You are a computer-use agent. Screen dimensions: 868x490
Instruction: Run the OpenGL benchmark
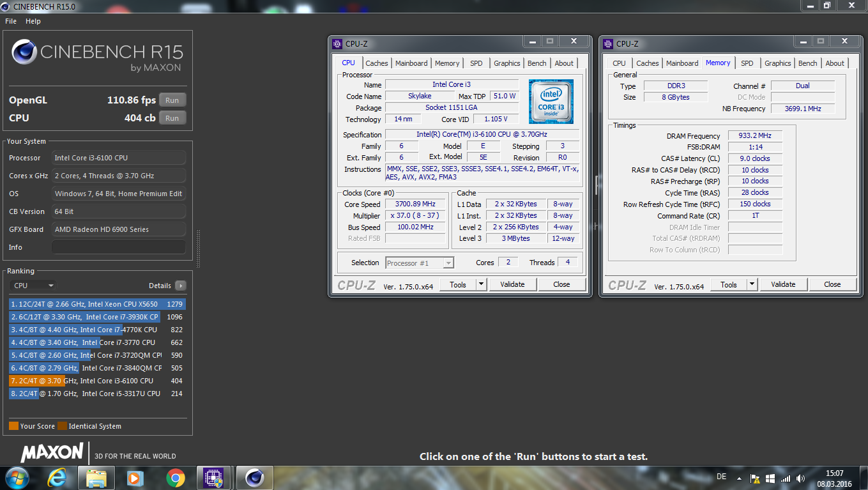pos(172,100)
